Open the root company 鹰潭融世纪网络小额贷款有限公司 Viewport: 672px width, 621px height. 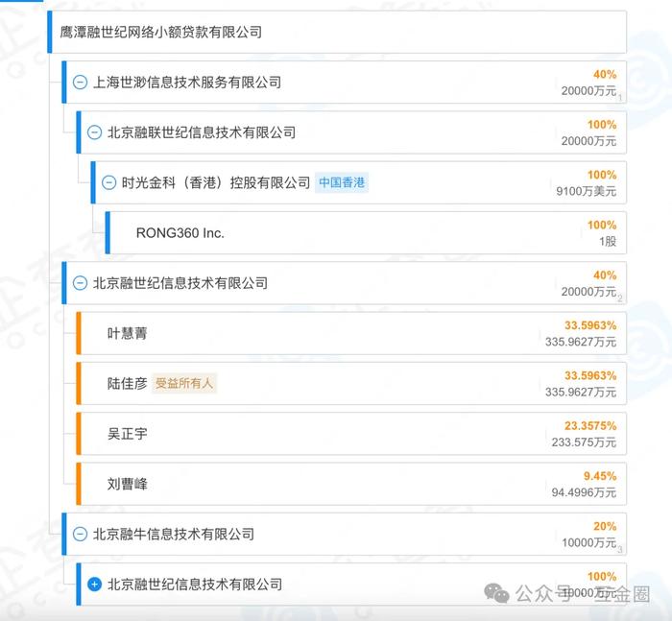[160, 32]
